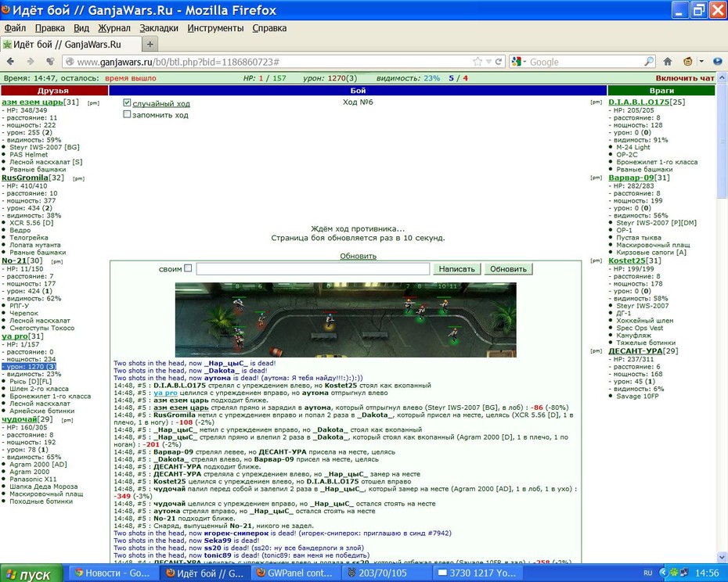
Task: Open dropdown arrow beside the monkey icon
Action: pos(701,61)
